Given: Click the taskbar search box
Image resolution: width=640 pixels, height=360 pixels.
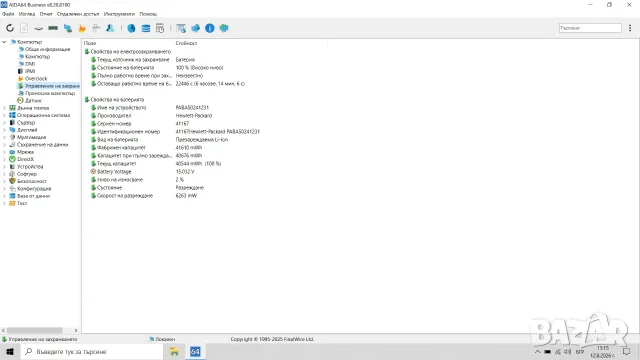Looking at the screenshot, I should [x=91, y=351].
